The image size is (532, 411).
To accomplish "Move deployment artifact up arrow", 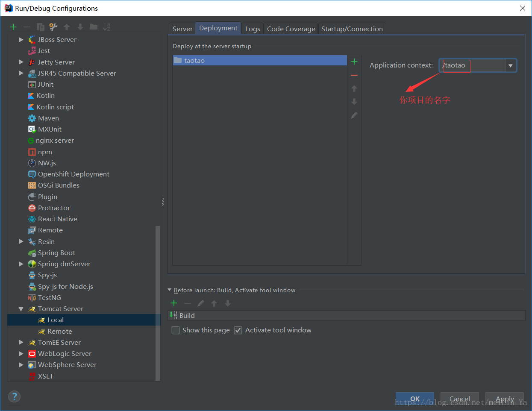I will click(354, 88).
